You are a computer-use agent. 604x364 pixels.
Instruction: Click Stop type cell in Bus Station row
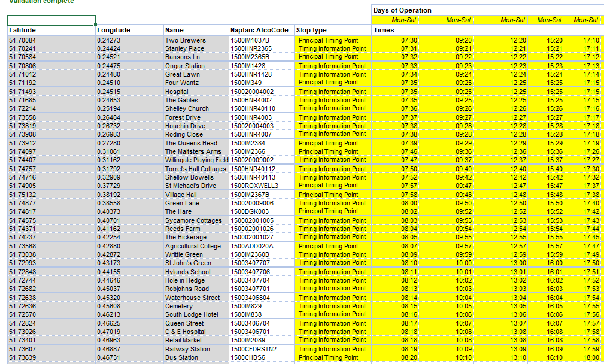coord(332,357)
